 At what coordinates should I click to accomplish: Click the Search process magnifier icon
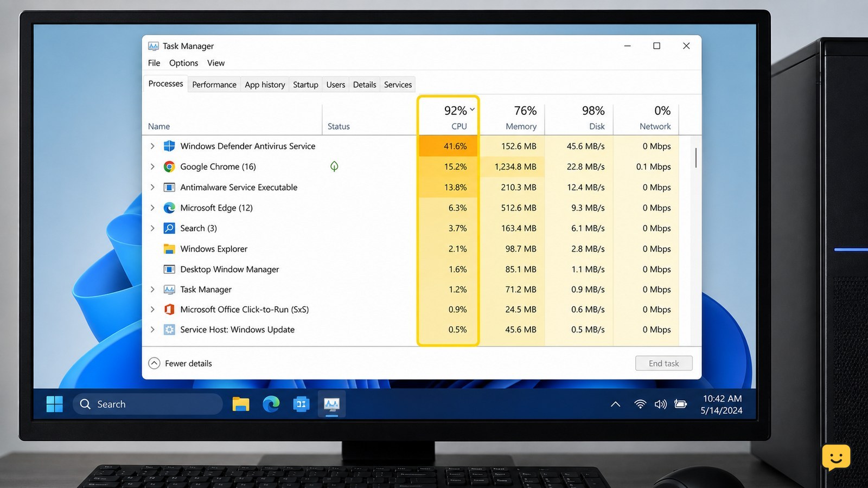169,228
